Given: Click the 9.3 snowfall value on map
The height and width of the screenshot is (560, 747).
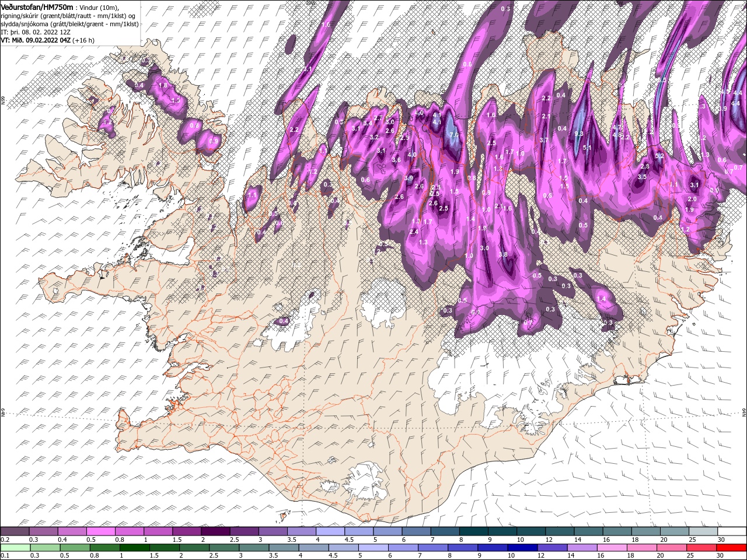Looking at the screenshot, I should point(579,134).
